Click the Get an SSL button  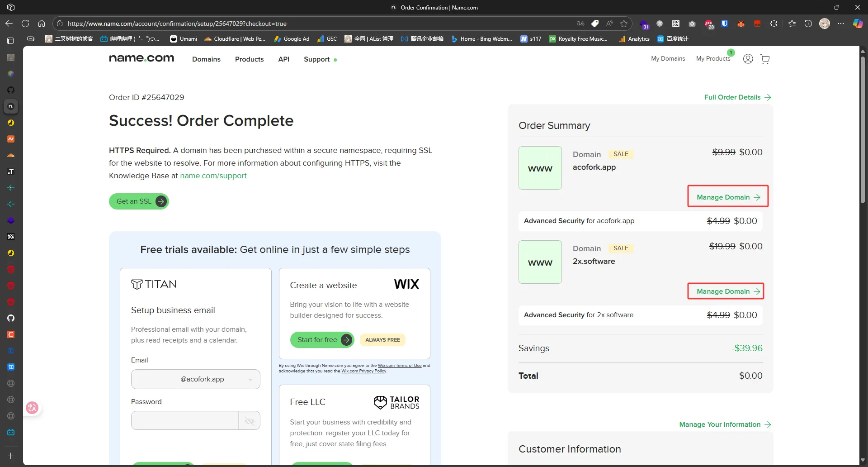[139, 201]
